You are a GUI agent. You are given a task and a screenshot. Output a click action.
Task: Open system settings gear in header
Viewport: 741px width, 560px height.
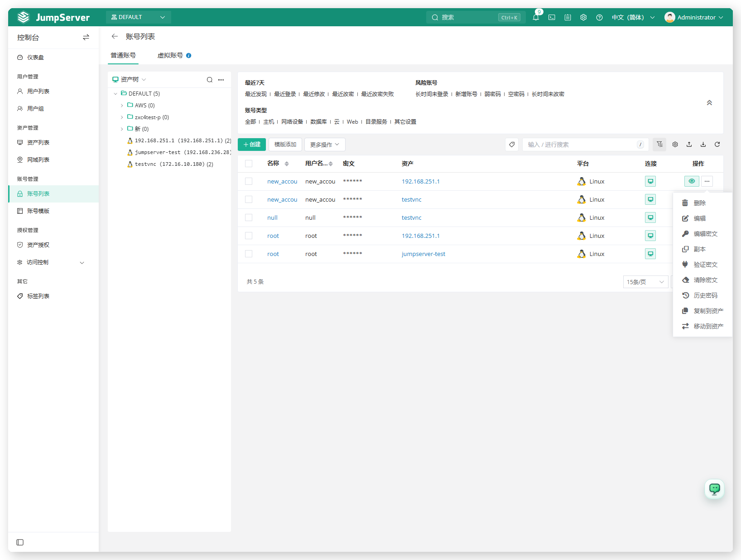coord(583,17)
